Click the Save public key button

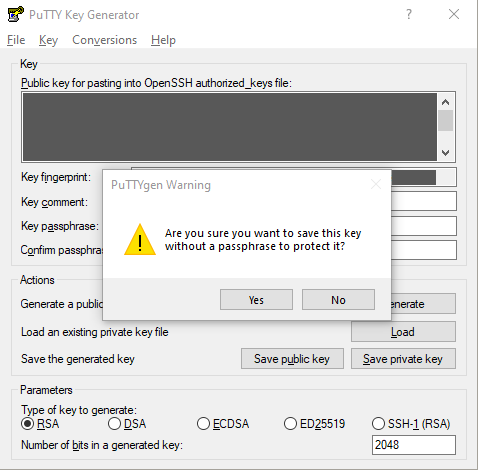[292, 359]
